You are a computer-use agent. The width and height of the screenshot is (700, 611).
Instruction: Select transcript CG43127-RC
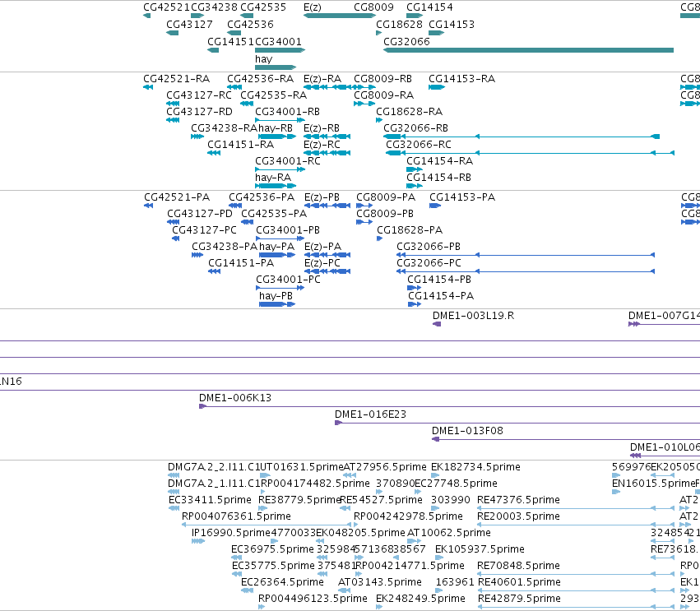point(199,95)
